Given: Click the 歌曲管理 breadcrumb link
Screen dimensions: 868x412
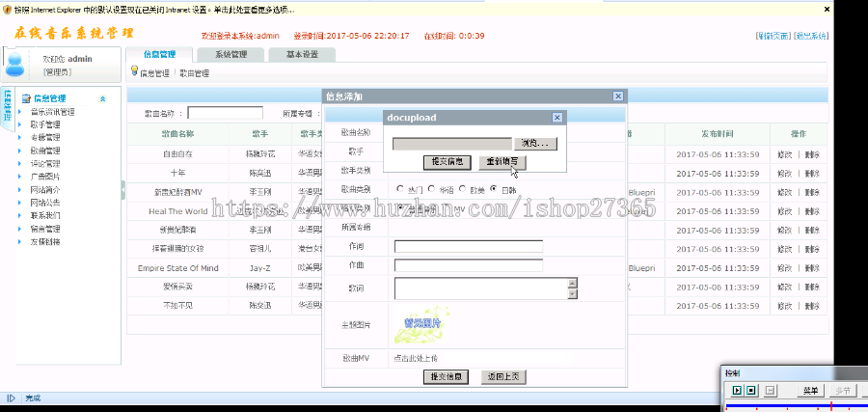Looking at the screenshot, I should pyautogui.click(x=194, y=73).
